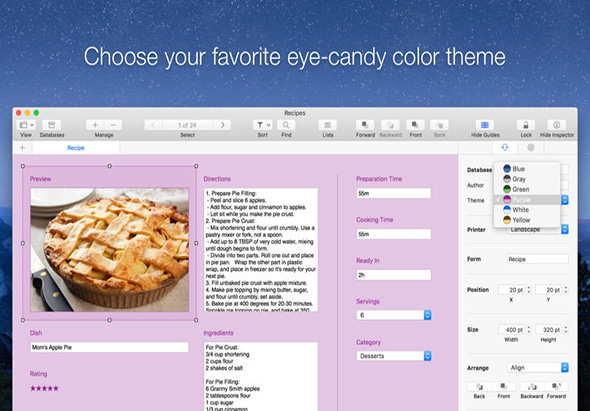Viewport: 590px width, 411px height.
Task: Click the Dish name field
Action: click(x=109, y=347)
